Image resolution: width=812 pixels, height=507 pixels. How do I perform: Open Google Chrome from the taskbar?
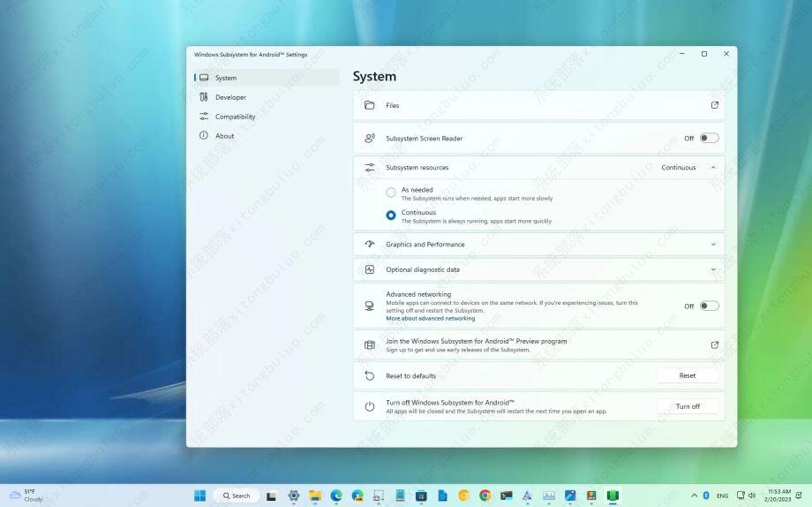(485, 496)
